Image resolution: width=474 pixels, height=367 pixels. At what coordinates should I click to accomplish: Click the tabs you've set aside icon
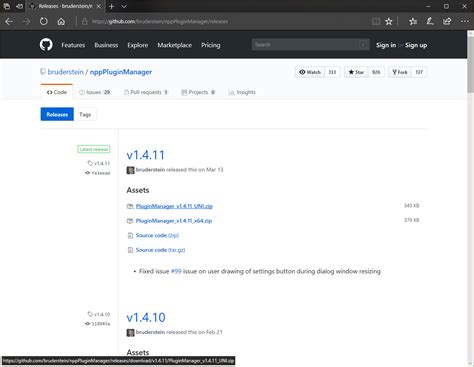click(x=7, y=6)
